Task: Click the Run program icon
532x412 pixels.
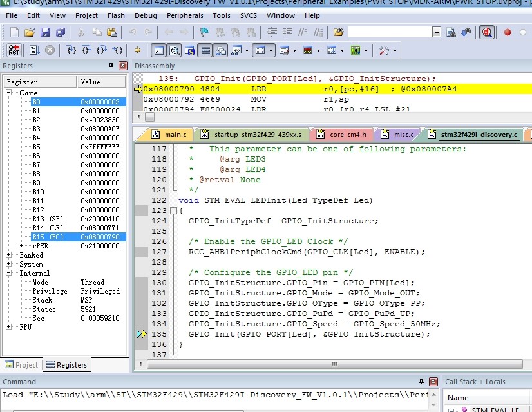Action: pyautogui.click(x=34, y=50)
